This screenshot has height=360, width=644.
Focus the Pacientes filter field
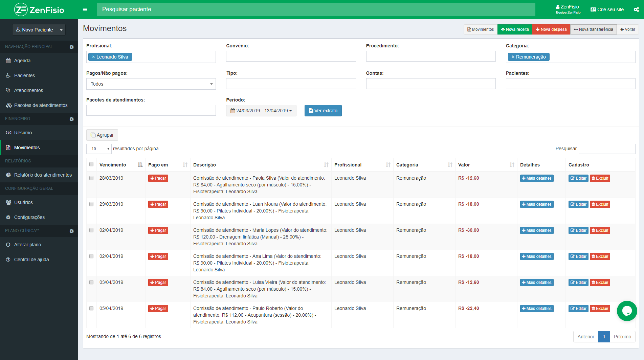(x=571, y=84)
